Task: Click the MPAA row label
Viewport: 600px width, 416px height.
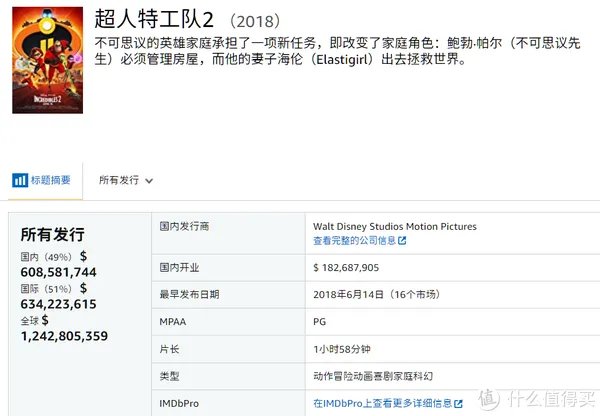Action: coord(173,322)
